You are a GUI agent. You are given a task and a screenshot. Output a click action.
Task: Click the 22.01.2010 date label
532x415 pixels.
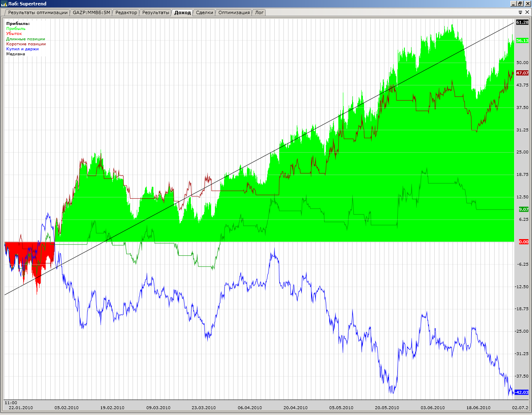[21, 408]
